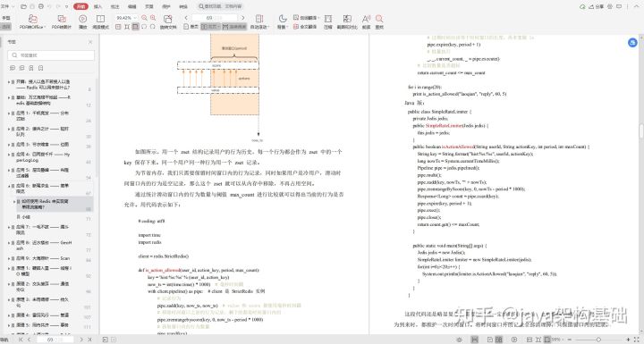
Task: Collapse the 应用 6 bookmark entry
Action: coord(9,186)
